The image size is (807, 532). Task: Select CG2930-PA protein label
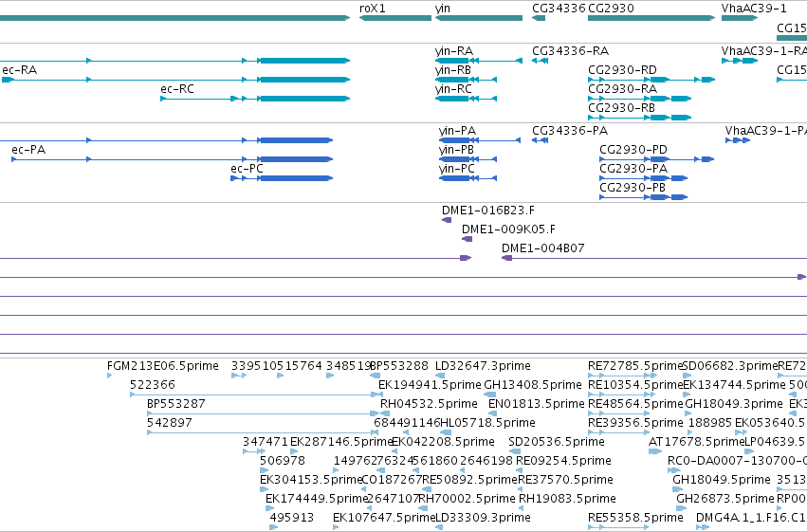(633, 169)
